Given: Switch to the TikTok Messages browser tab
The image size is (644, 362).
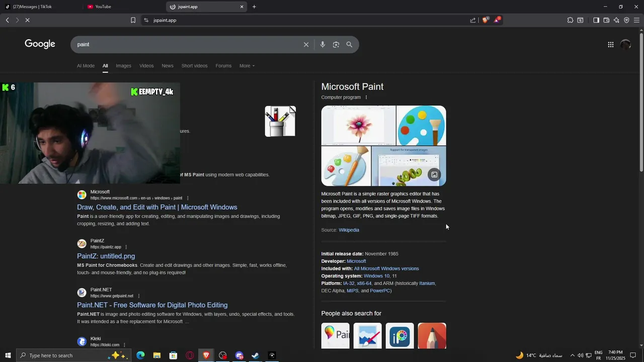Looking at the screenshot, I should [x=41, y=7].
